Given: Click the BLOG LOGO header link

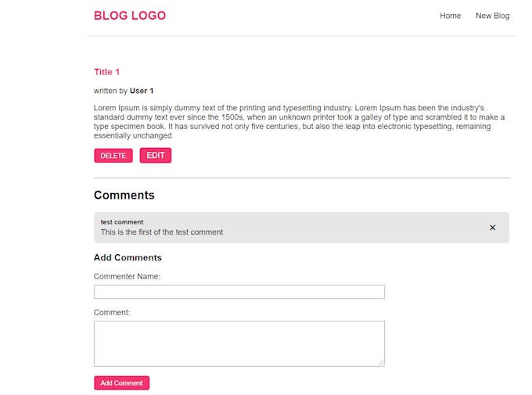Looking at the screenshot, I should (x=130, y=16).
